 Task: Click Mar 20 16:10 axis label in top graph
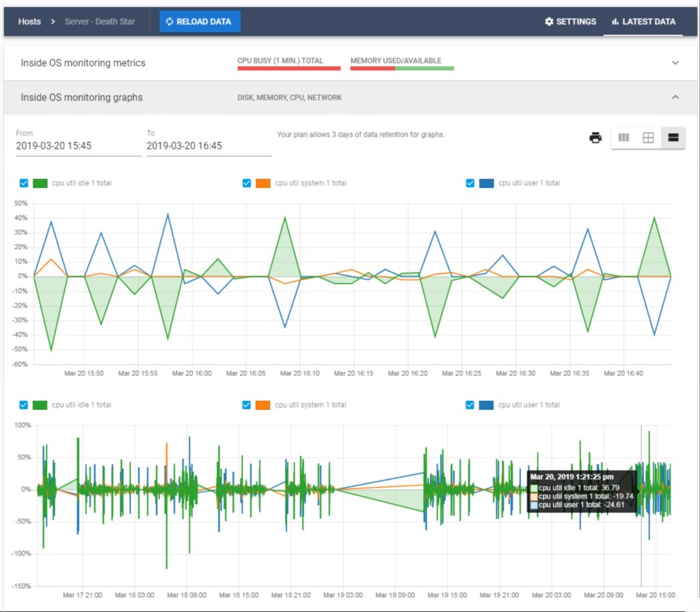[299, 373]
